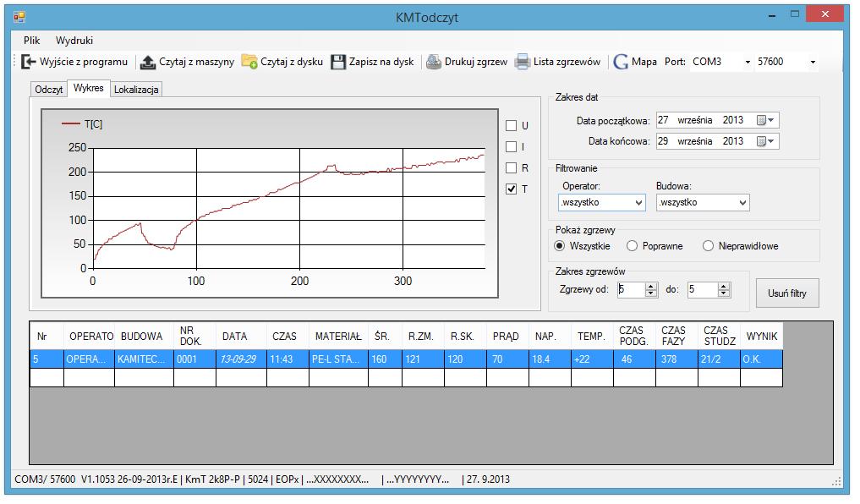Click the CZAS FAZY column header
The image size is (860, 504).
click(x=676, y=337)
